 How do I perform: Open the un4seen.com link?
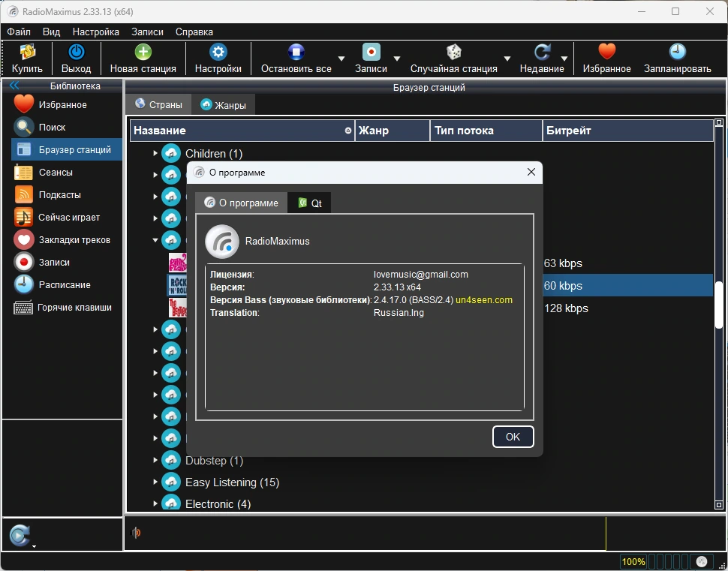tap(484, 300)
